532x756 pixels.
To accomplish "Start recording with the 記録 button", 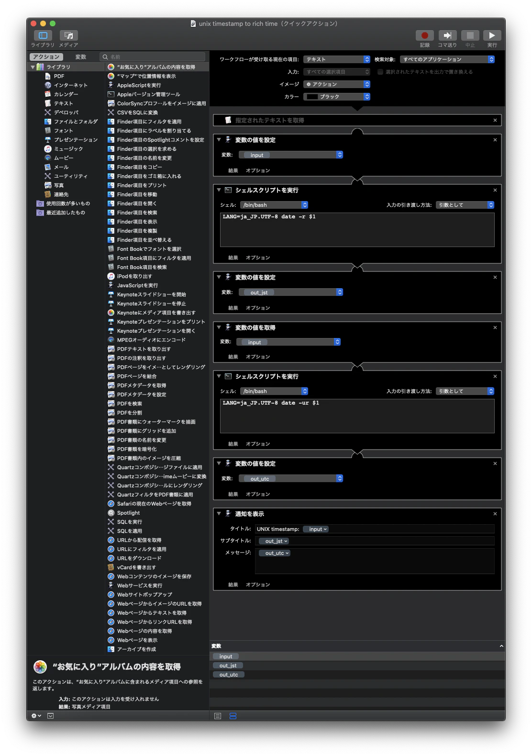I will (x=424, y=35).
